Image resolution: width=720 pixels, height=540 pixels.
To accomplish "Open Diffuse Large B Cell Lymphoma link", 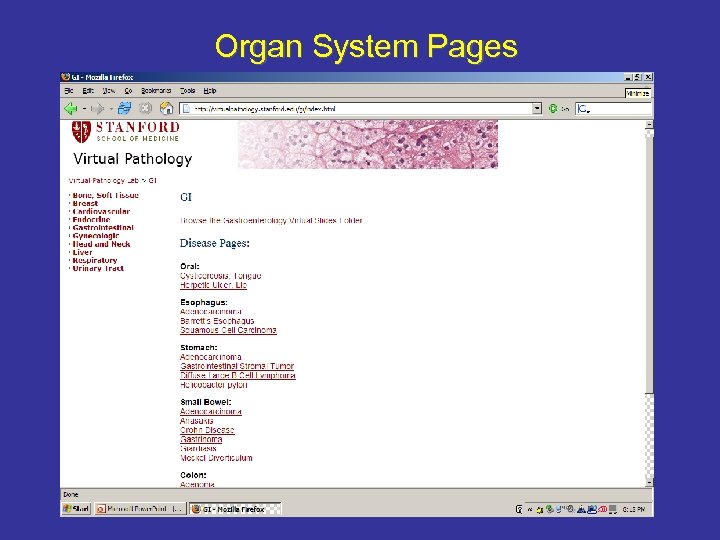I will [238, 376].
